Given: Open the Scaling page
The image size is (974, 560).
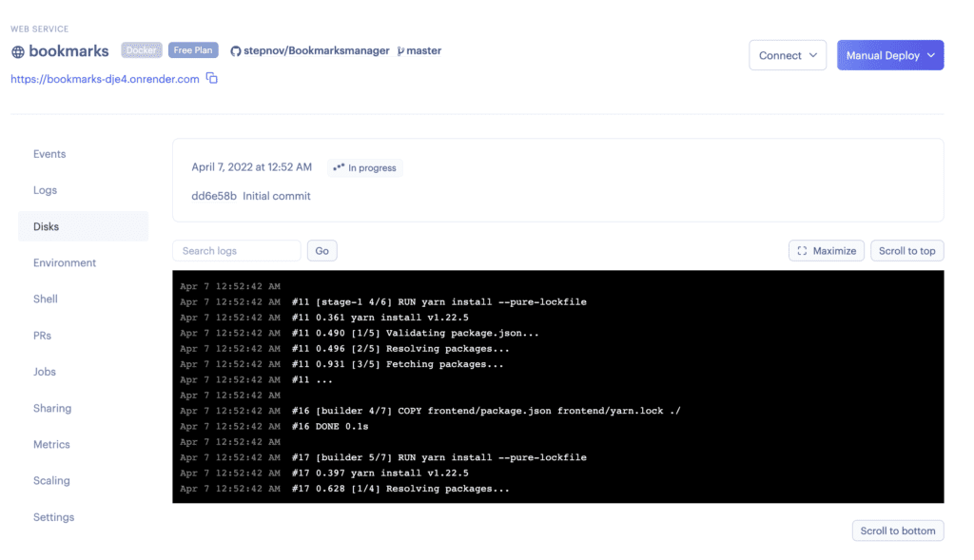Looking at the screenshot, I should point(51,480).
